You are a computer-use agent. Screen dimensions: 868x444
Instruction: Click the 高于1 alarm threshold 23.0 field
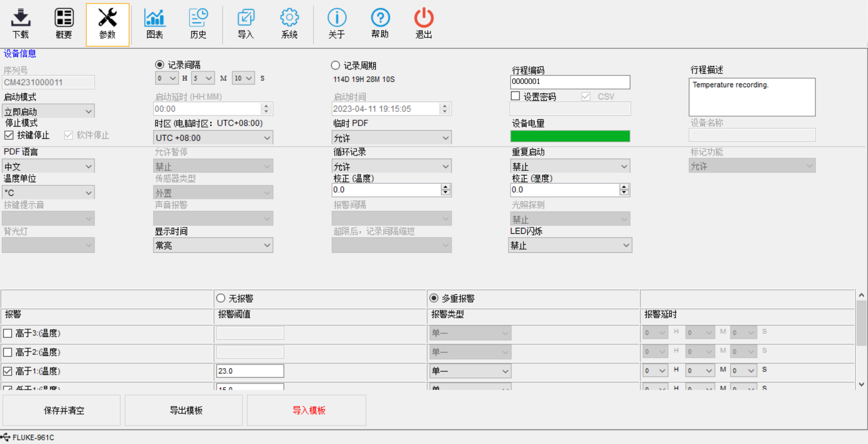coord(250,371)
